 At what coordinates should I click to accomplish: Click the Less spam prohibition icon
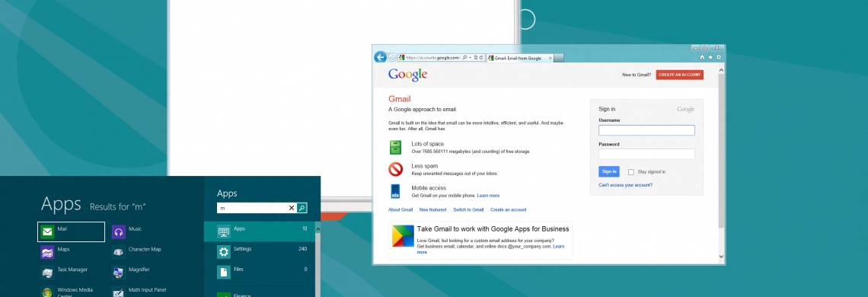[x=395, y=169]
